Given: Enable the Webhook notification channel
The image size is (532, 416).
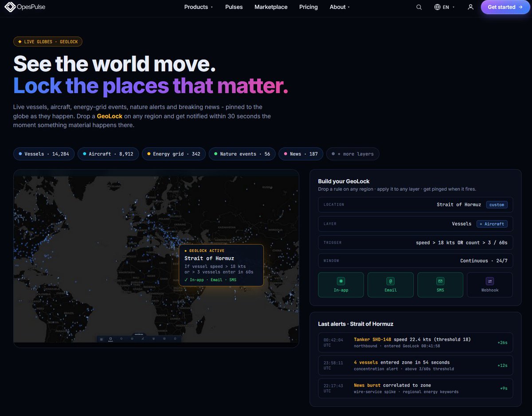Looking at the screenshot, I should click(490, 285).
